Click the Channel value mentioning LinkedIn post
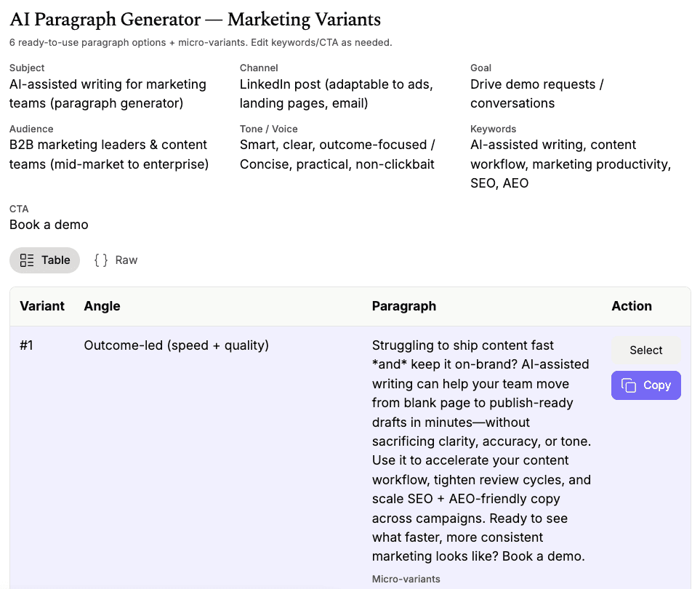This screenshot has width=700, height=589. 336,94
